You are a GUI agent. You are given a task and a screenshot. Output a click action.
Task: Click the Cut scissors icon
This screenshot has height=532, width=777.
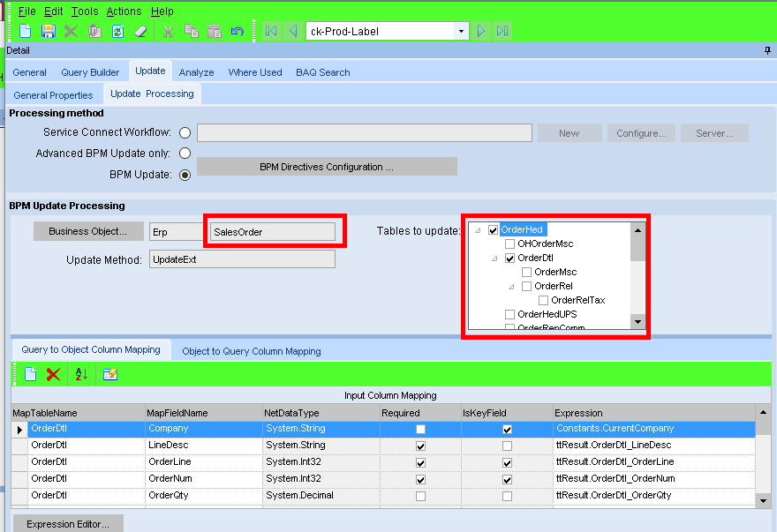167,31
